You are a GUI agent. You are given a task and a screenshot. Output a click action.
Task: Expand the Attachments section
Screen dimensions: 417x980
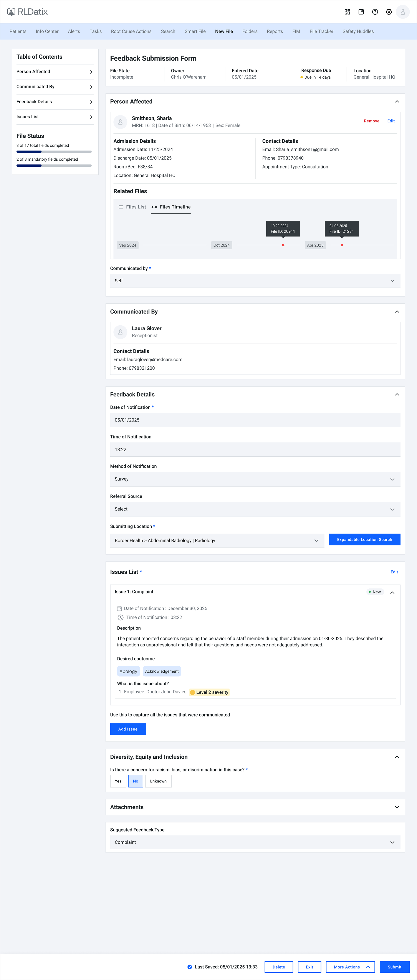click(397, 807)
